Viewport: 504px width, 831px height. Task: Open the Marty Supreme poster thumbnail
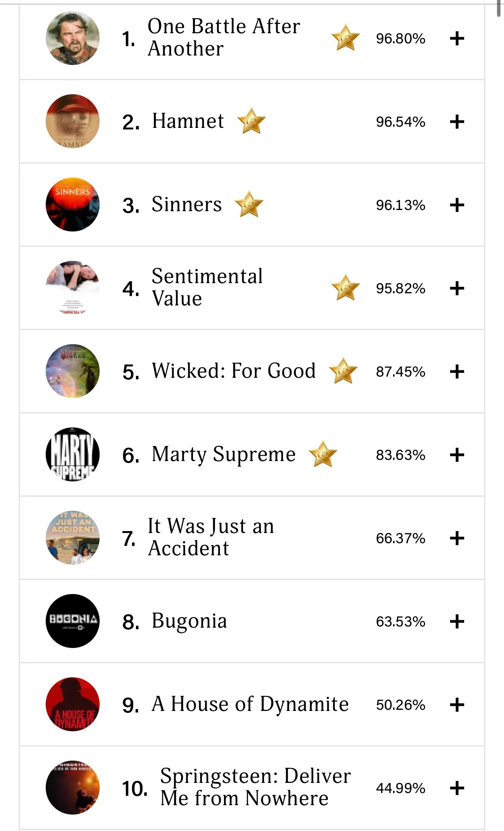coord(73,454)
